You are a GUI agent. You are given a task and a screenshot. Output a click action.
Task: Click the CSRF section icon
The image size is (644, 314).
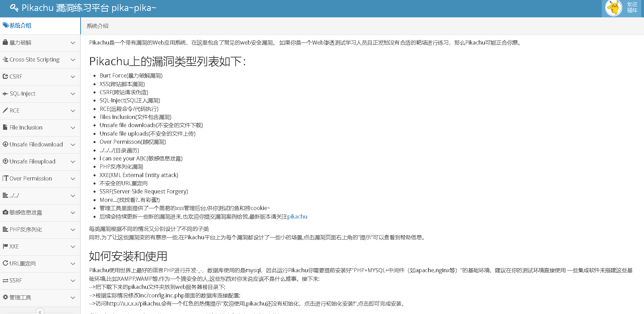[5, 76]
